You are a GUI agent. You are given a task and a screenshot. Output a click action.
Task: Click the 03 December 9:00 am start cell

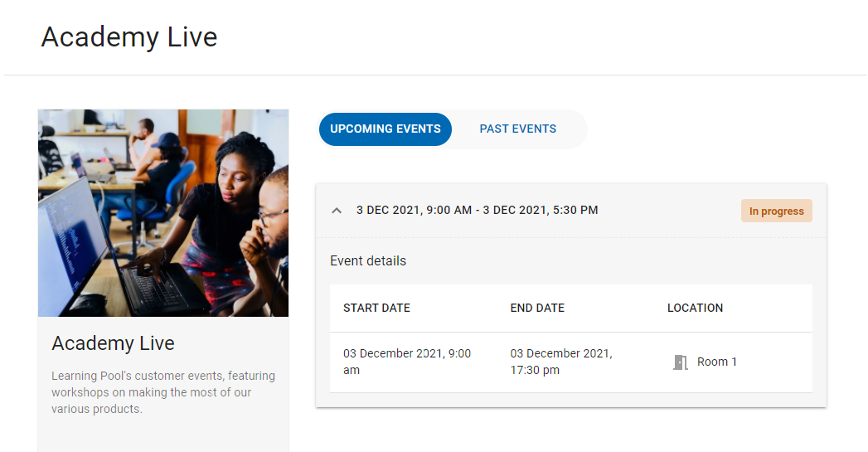406,362
